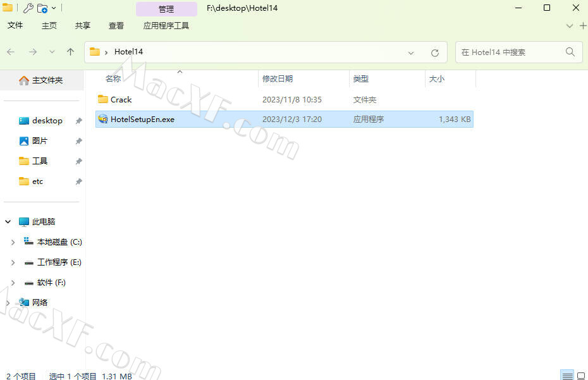Viewport: 588px width, 380px height.
Task: Click the magnifier search icon
Action: (x=570, y=52)
